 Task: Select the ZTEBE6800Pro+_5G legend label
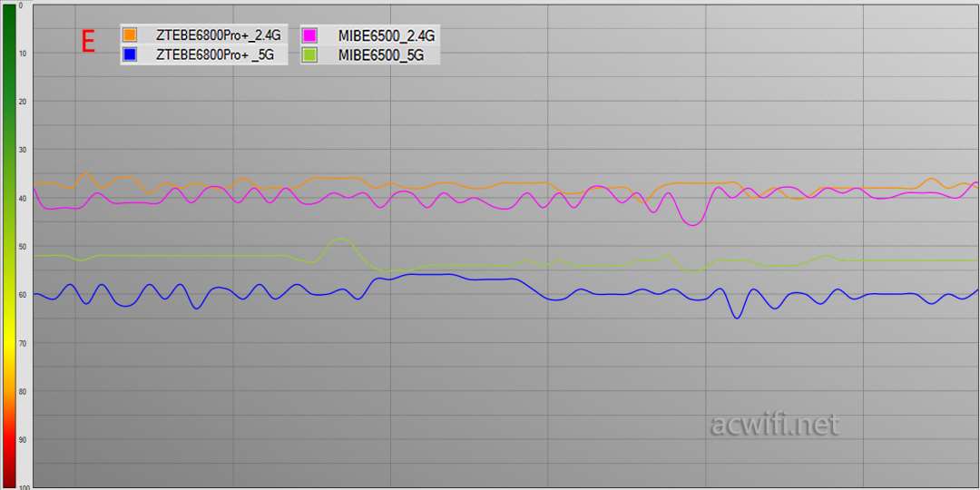click(215, 55)
